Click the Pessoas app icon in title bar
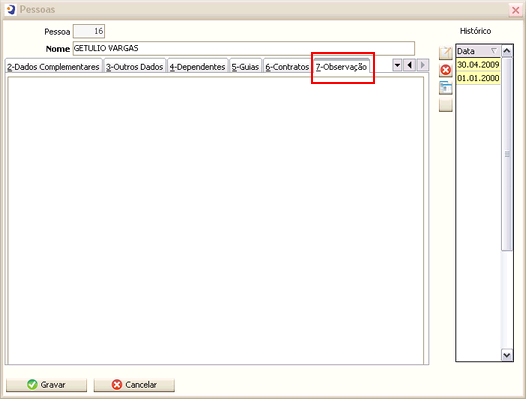This screenshot has height=399, width=526. pos(11,9)
